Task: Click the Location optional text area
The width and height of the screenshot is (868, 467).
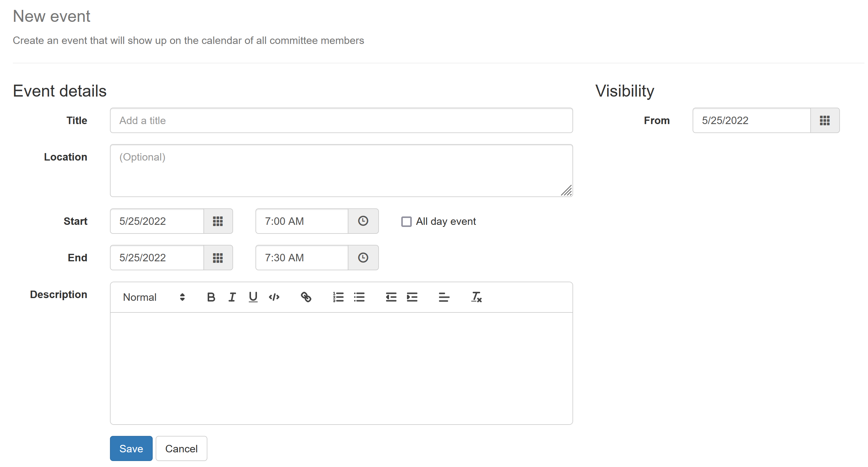Action: (341, 170)
